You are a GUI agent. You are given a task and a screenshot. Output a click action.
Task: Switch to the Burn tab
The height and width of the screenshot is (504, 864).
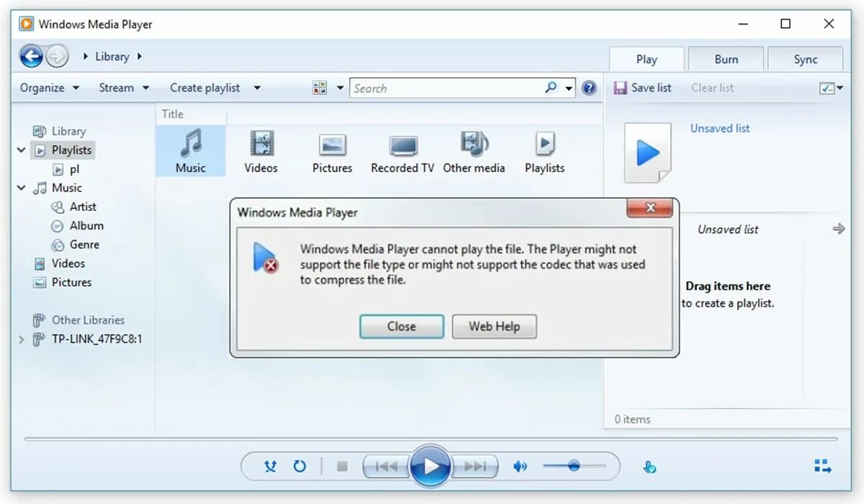tap(726, 60)
